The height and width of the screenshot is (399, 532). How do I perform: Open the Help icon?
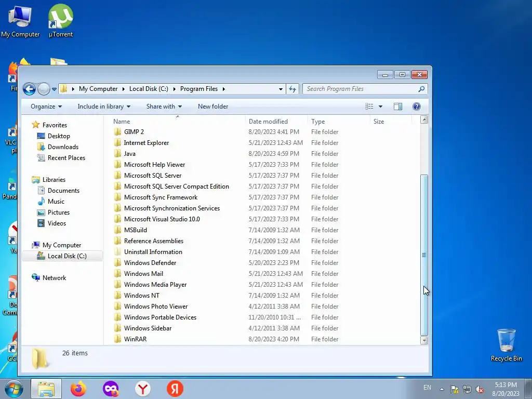(417, 107)
